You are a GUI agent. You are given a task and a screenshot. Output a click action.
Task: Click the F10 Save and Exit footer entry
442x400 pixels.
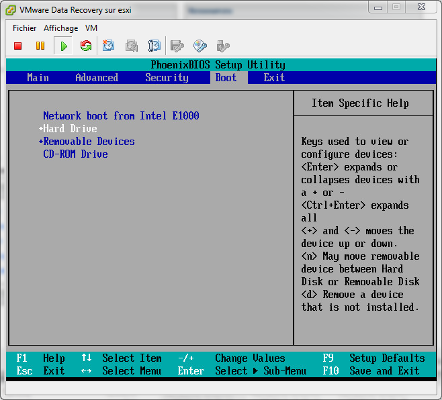click(371, 371)
